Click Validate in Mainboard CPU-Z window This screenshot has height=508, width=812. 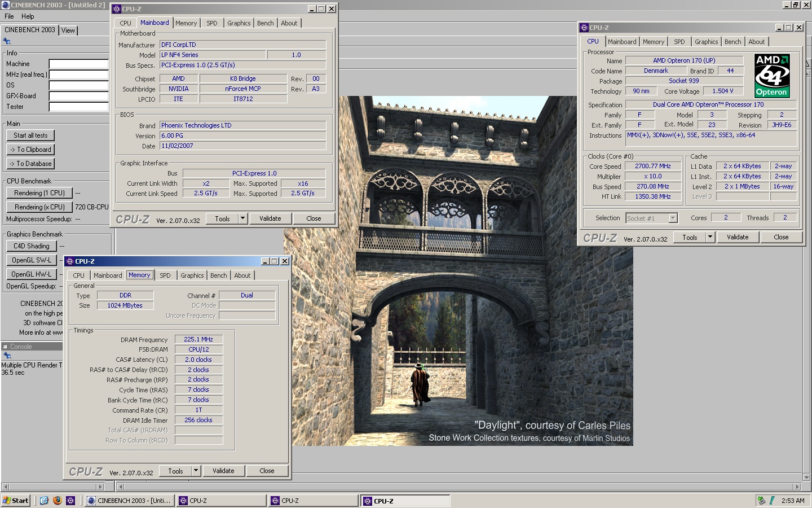[x=270, y=218]
